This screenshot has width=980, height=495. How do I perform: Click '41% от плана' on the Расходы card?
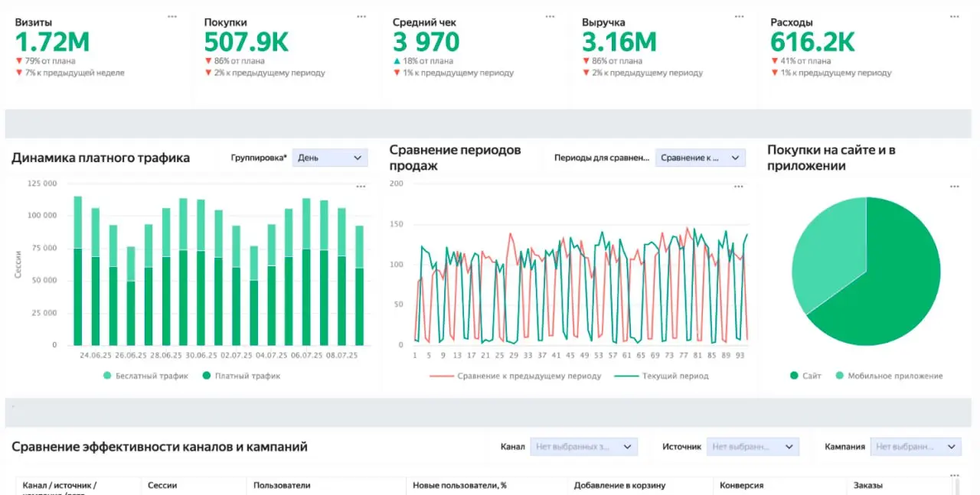(805, 61)
